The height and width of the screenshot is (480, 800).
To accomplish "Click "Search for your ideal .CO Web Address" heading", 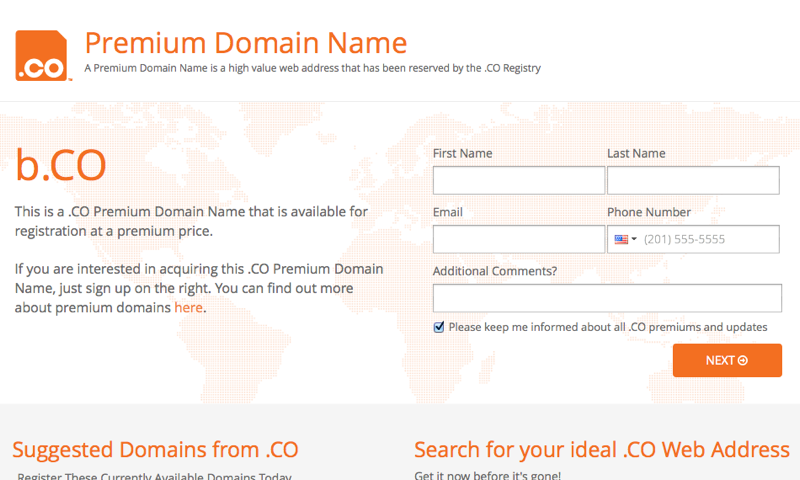I will (601, 450).
